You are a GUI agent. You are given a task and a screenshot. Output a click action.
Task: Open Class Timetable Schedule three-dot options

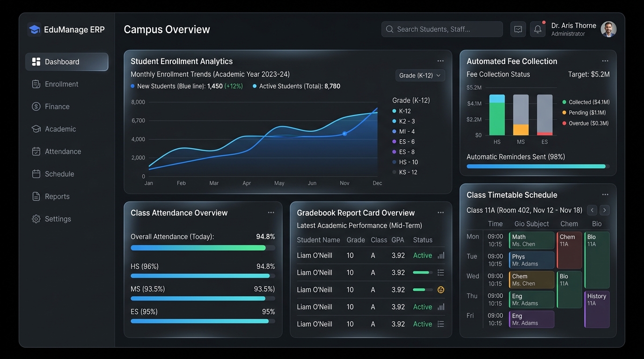pos(605,194)
